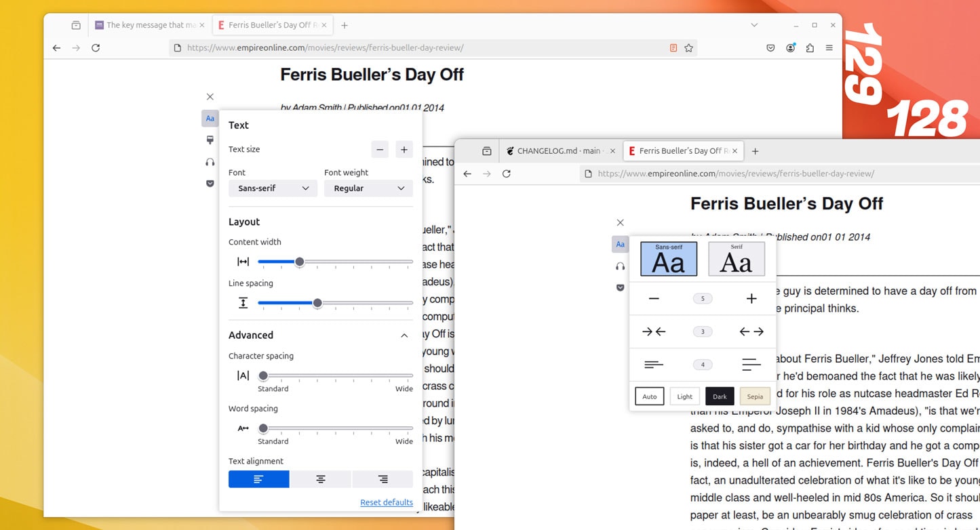
Task: Open account icon in left window toolbar
Action: [x=790, y=48]
